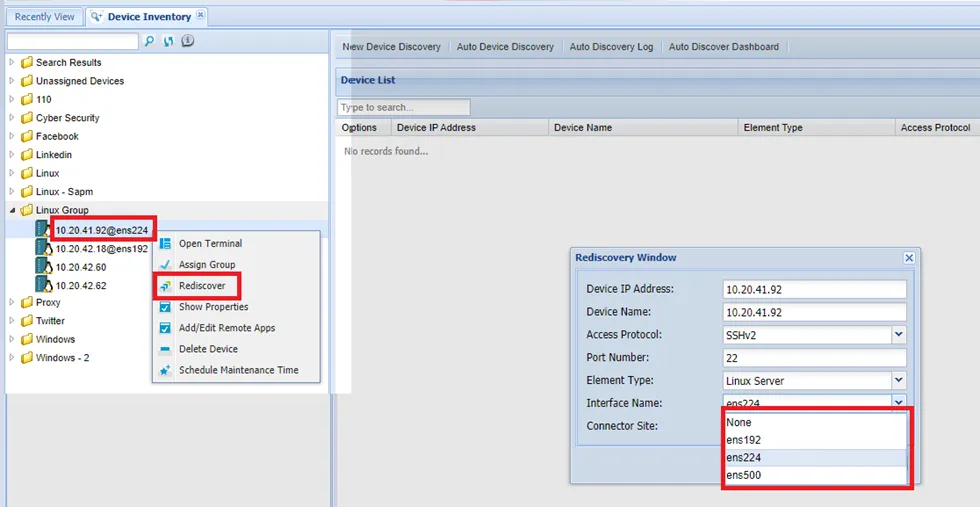
Task: Select ens192 in the interface list
Action: tap(815, 440)
